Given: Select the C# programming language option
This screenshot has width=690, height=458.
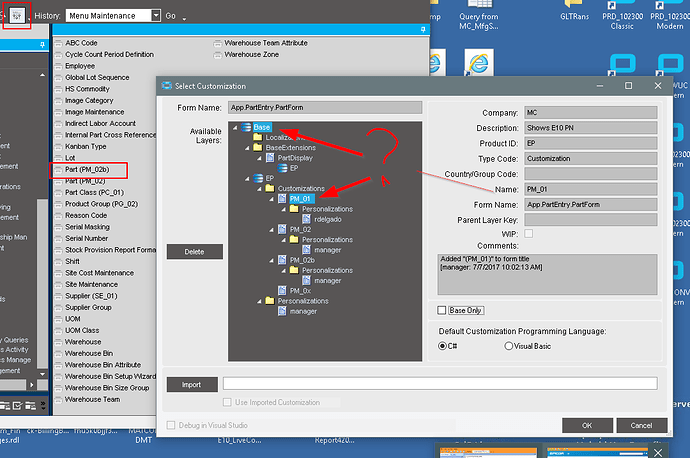Looking at the screenshot, I should [x=442, y=346].
